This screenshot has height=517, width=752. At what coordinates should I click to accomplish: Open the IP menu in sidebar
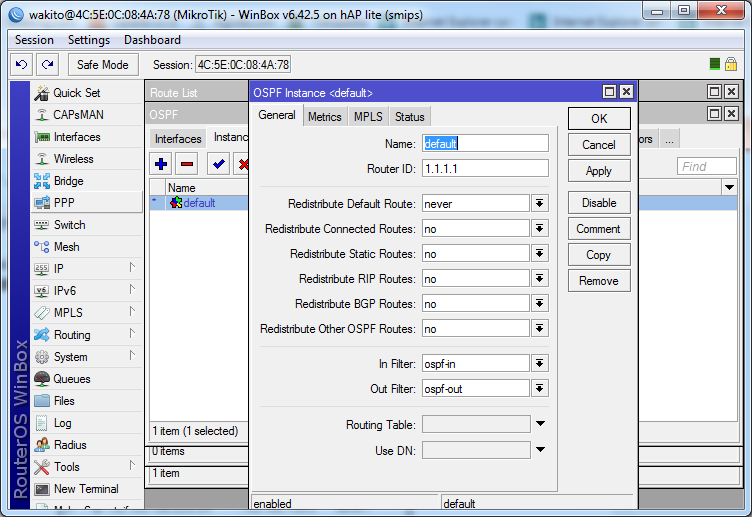(87, 269)
